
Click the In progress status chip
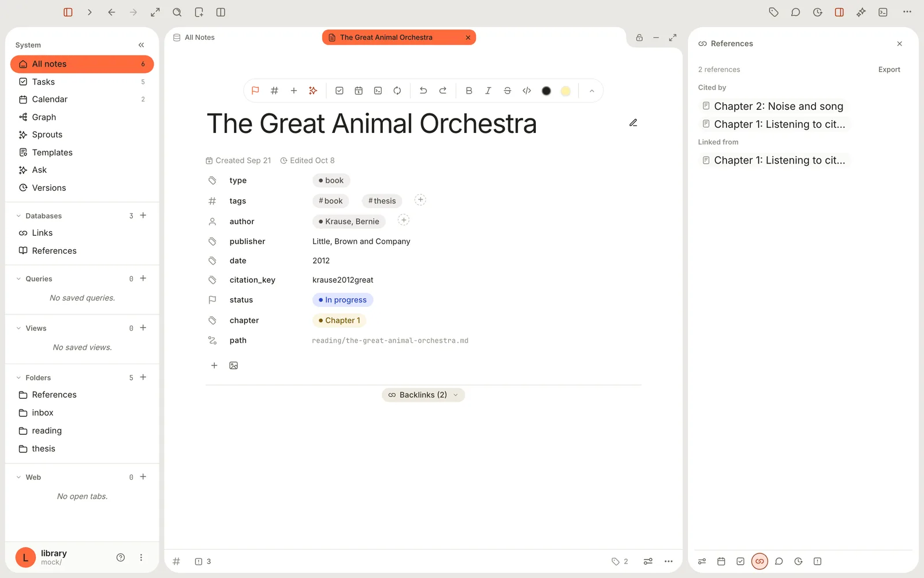click(x=343, y=300)
